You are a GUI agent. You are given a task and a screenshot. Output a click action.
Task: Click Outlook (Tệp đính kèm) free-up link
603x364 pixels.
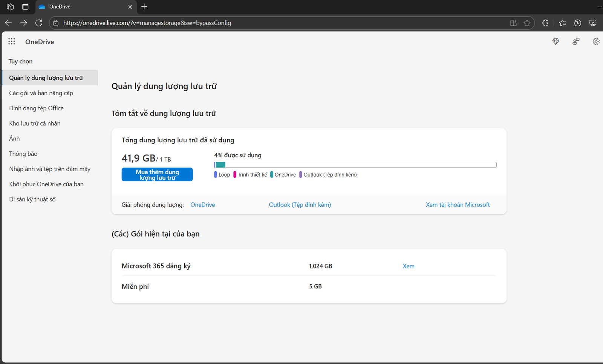(x=300, y=205)
